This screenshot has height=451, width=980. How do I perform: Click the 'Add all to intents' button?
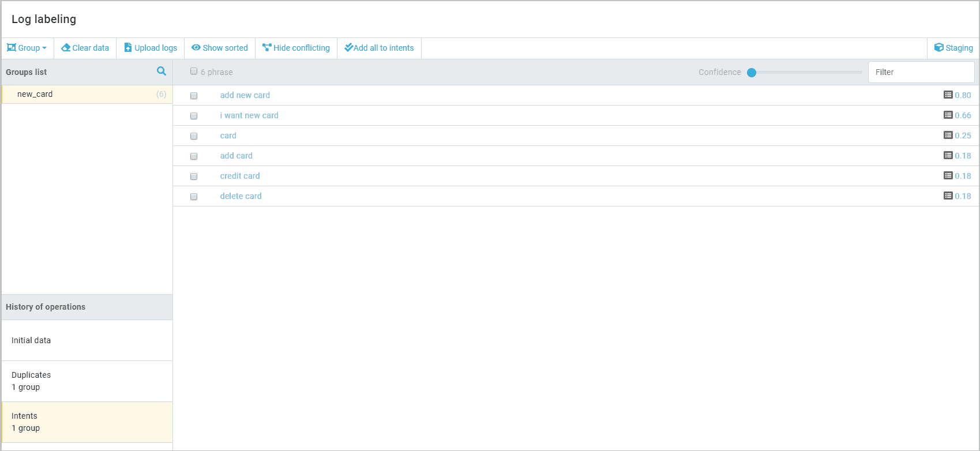(x=379, y=48)
